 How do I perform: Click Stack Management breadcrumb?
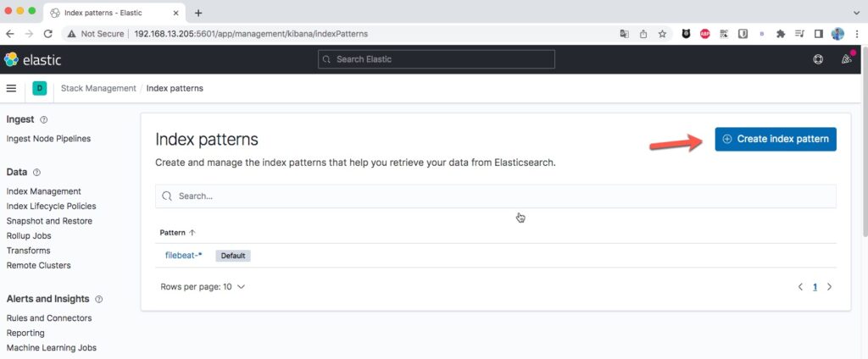[98, 88]
